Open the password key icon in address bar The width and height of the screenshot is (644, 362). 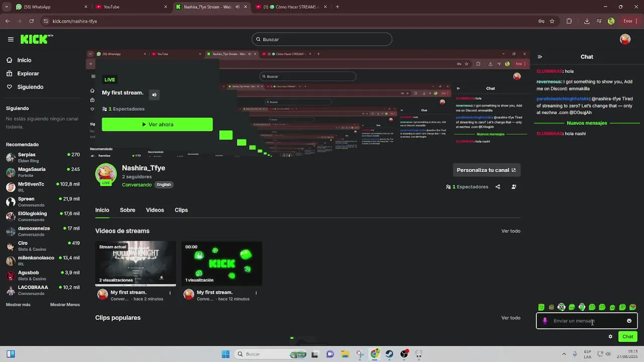[x=541, y=21]
